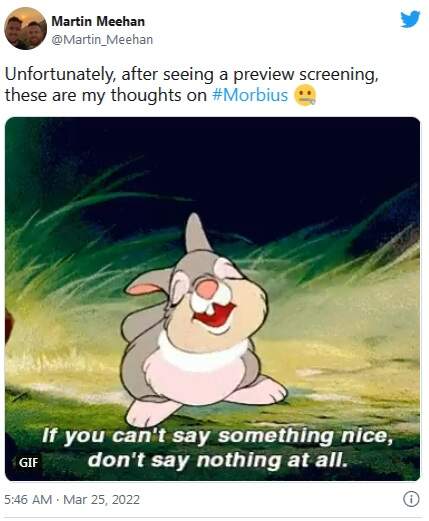This screenshot has height=521, width=429.
Task: Click the rabbit's pink nose
Action: pyautogui.click(x=207, y=289)
